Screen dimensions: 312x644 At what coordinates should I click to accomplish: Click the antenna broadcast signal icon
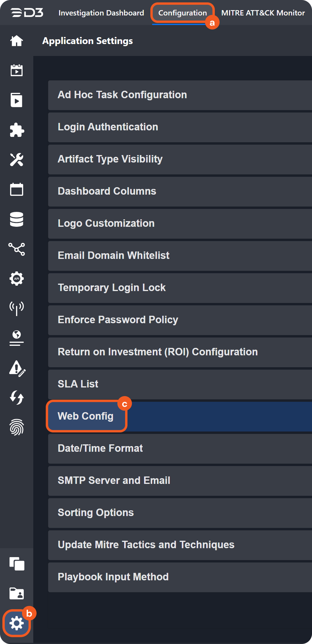(17, 308)
